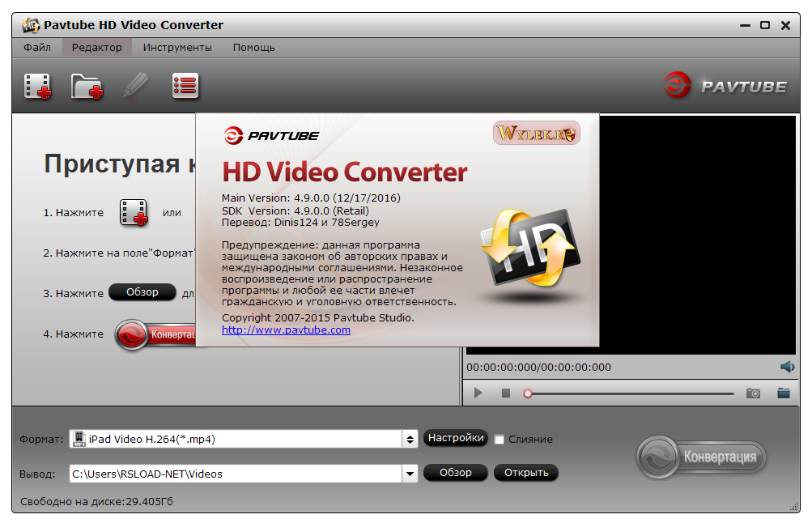
Task: Click the 'HD Video Converter' heading in About
Action: tap(345, 172)
